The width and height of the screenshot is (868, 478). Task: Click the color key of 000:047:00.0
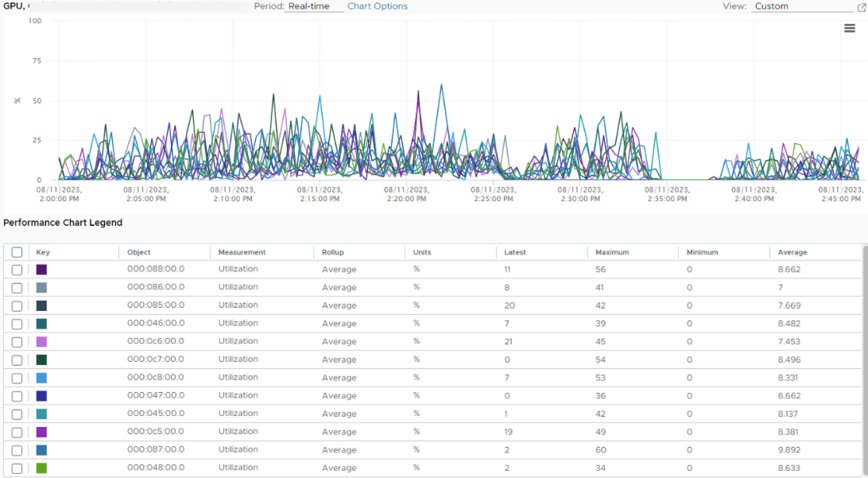click(41, 396)
